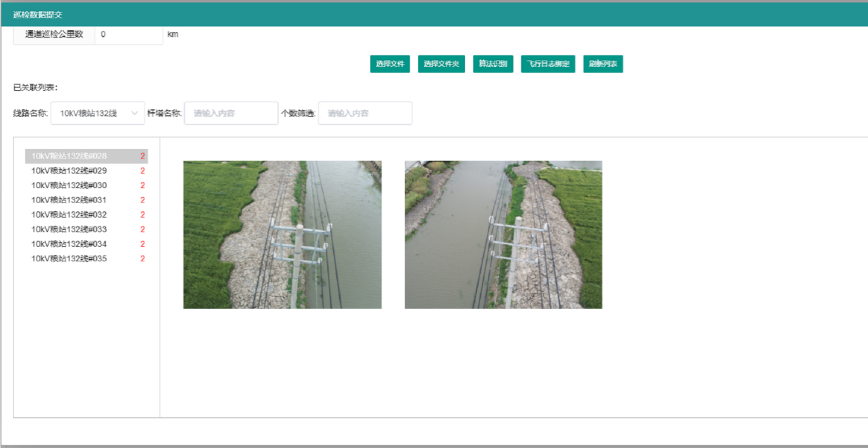Viewport: 868px width, 448px height.
Task: Select tower 10kV粮站132线#031 in list
Action: pos(86,200)
